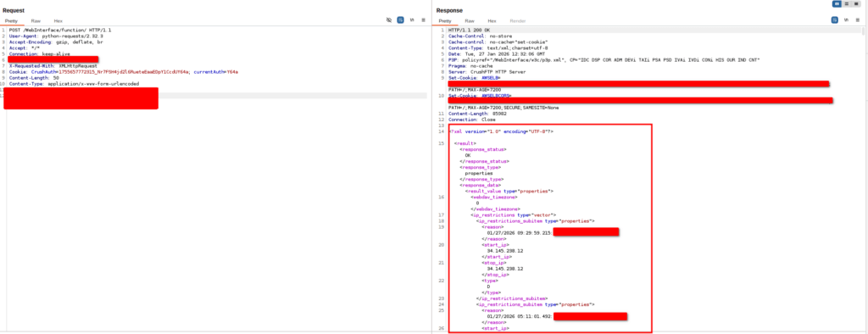The width and height of the screenshot is (868, 334).
Task: Click the POST /WebInterface/function/ request line
Action: (60, 30)
